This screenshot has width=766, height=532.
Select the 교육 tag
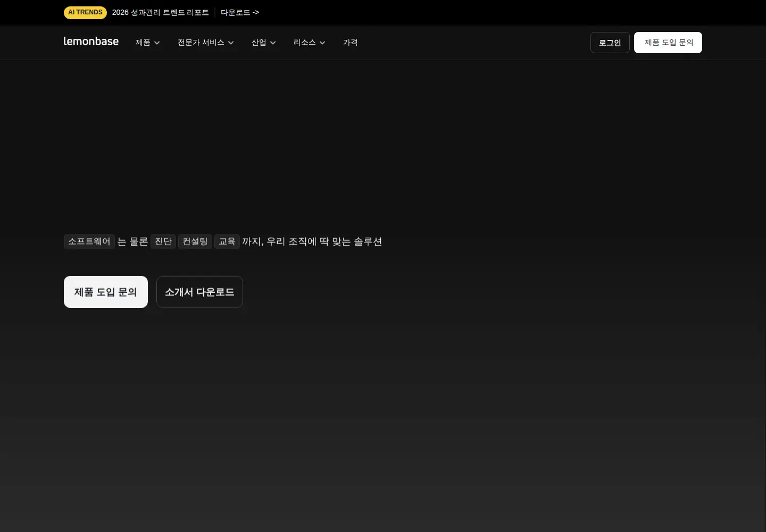227,242
